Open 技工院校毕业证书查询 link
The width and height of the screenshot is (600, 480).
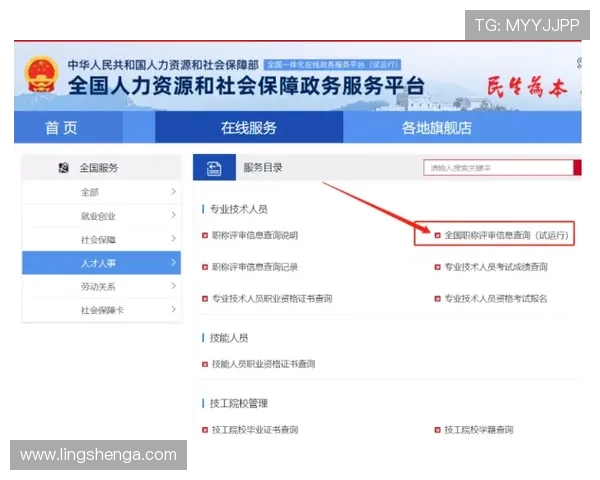tap(255, 430)
